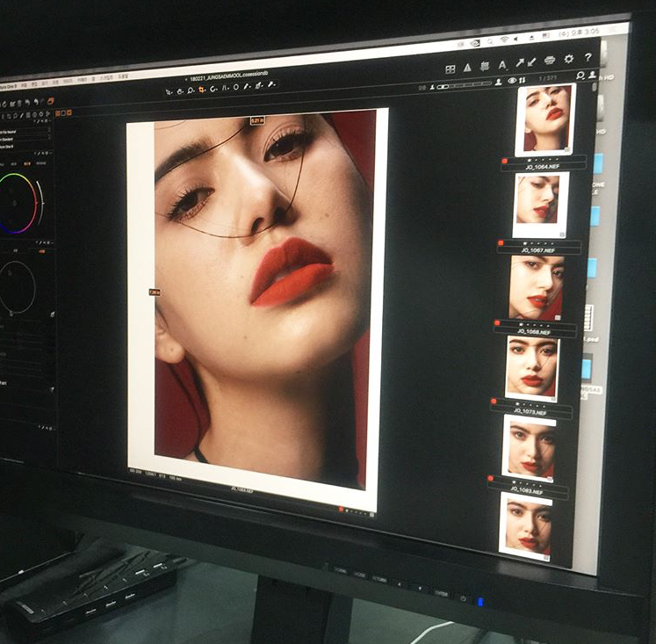
Task: Adjust the thumbnail size slider above browser
Action: pos(465,85)
